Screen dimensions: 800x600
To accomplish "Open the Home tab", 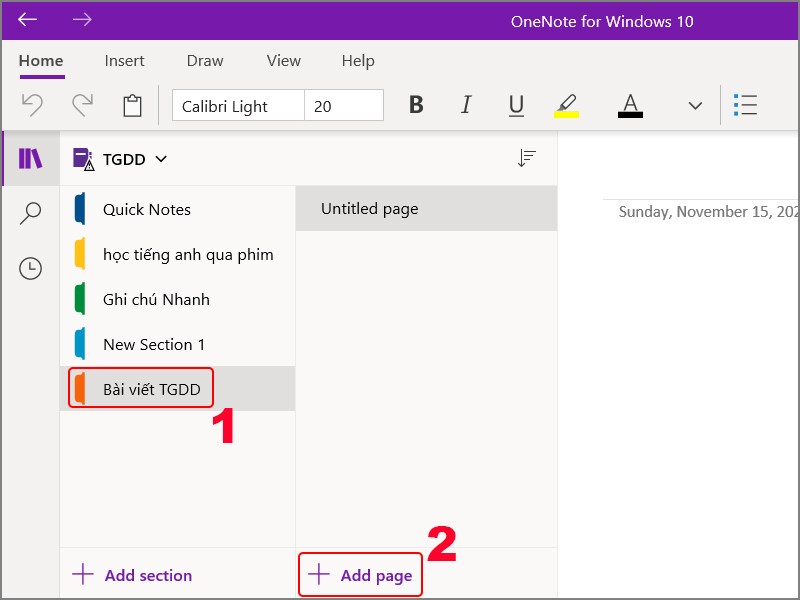I will (x=41, y=61).
